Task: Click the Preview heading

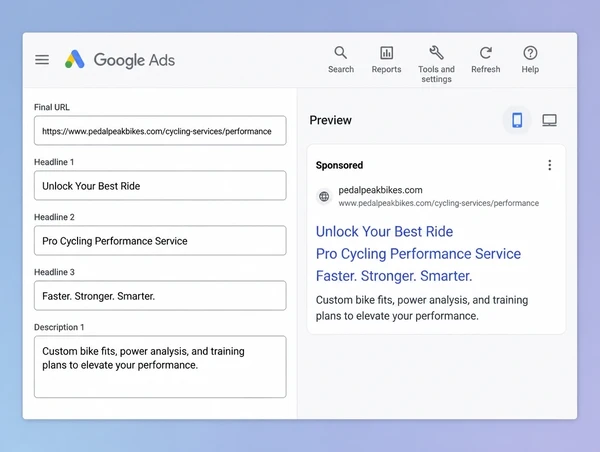Action: point(330,120)
